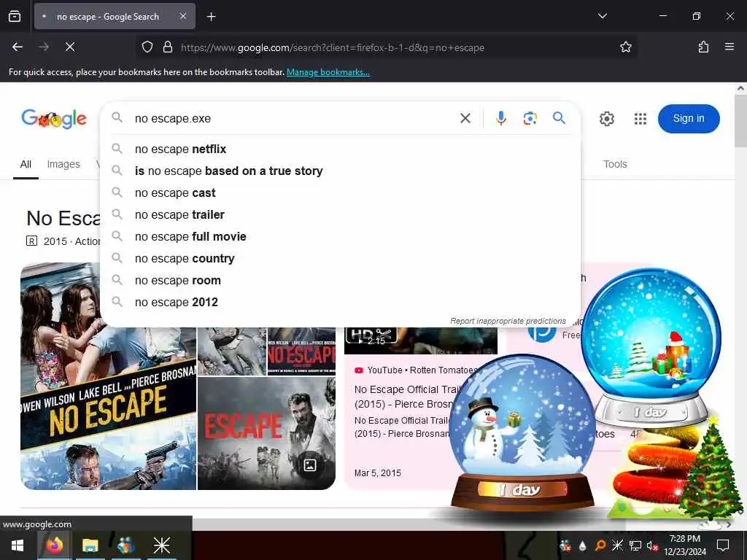Switch to the Images results tab

coord(63,164)
